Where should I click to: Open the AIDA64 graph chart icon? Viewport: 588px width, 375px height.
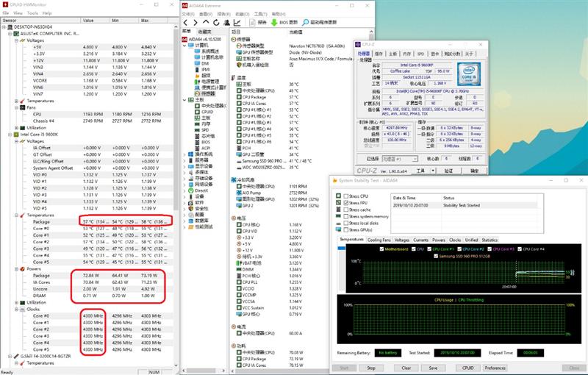237,23
